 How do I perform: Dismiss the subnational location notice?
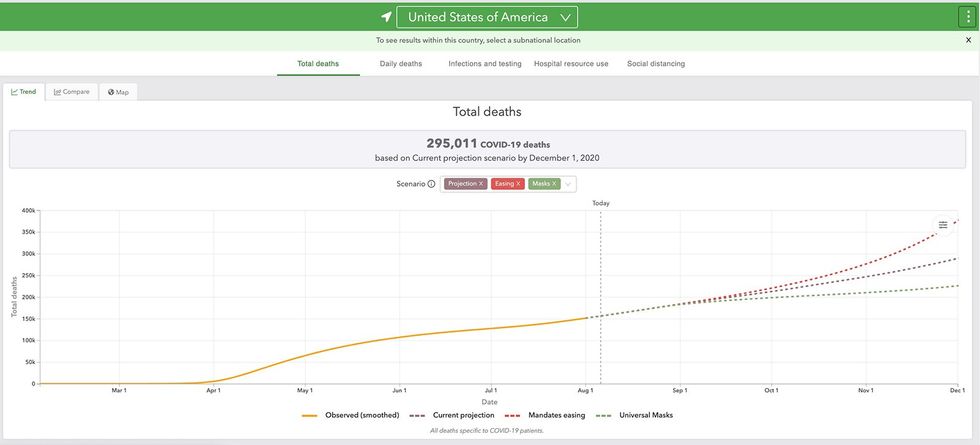tap(968, 40)
